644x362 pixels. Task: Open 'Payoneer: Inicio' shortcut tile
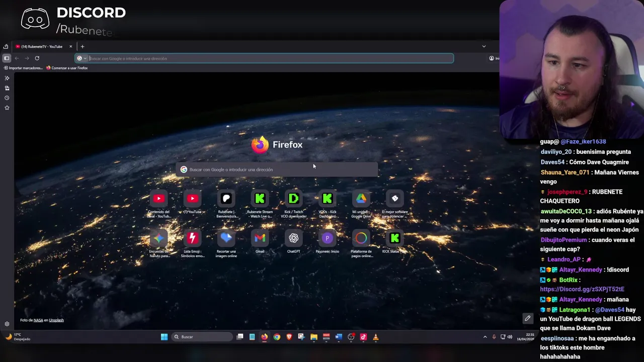[x=327, y=242]
